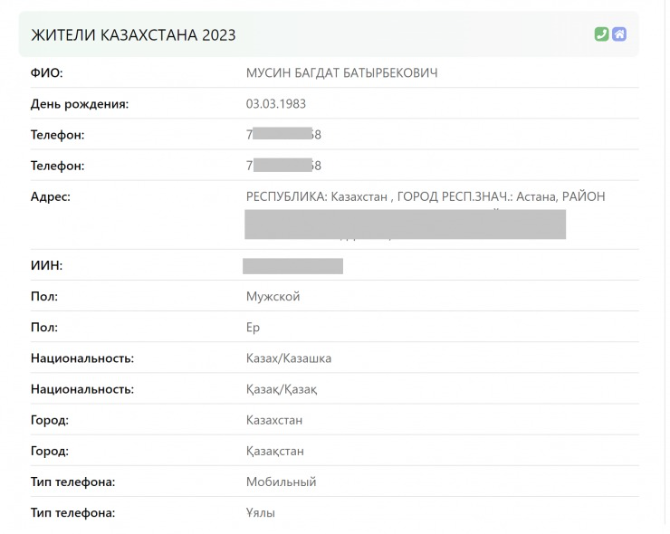Click the 'Адрес:' field label

click(x=51, y=197)
